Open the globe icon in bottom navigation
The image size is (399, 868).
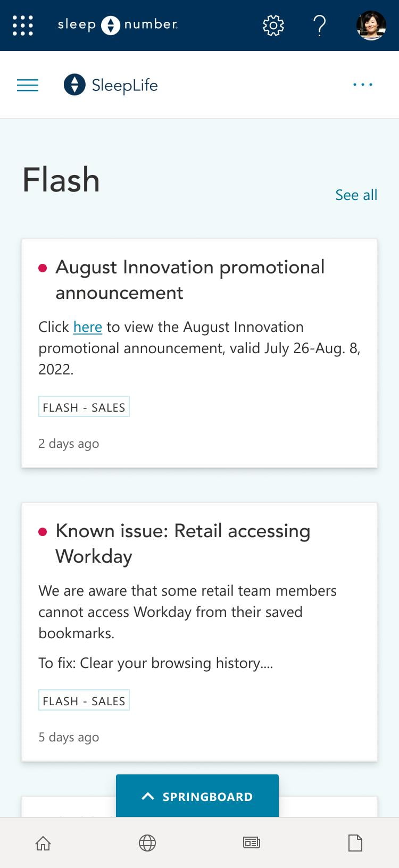click(x=147, y=843)
